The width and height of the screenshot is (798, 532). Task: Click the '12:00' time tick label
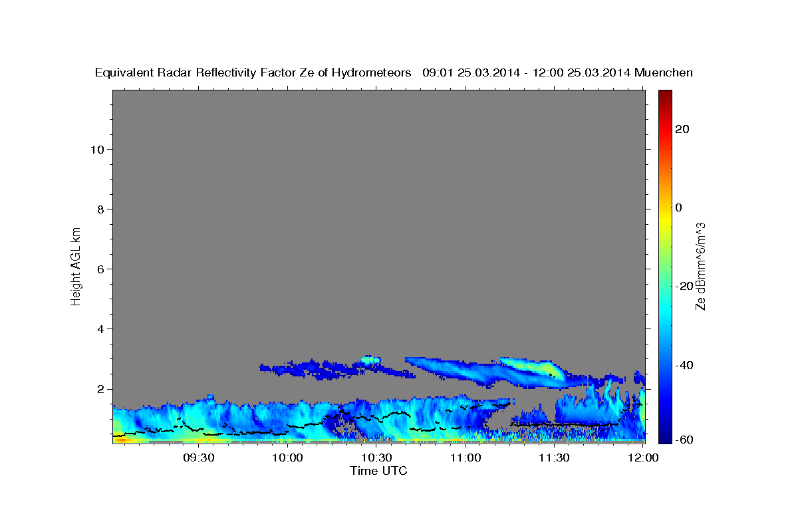pyautogui.click(x=643, y=458)
